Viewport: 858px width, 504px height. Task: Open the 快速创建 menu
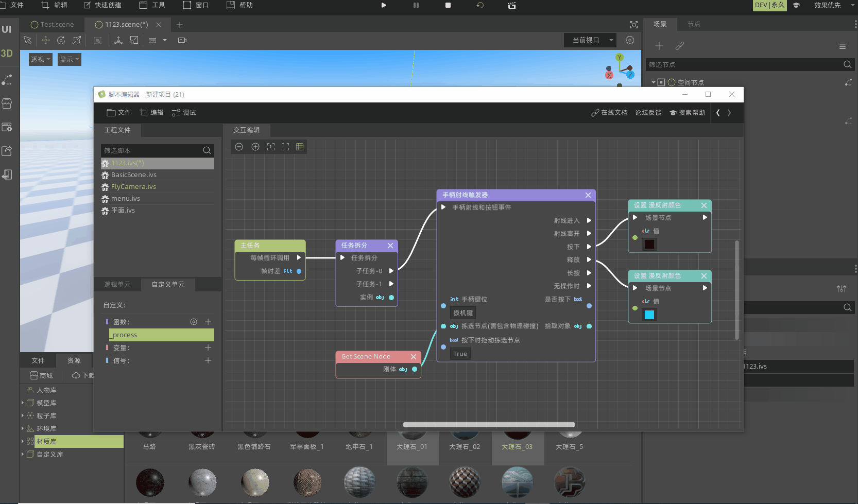[x=102, y=5]
